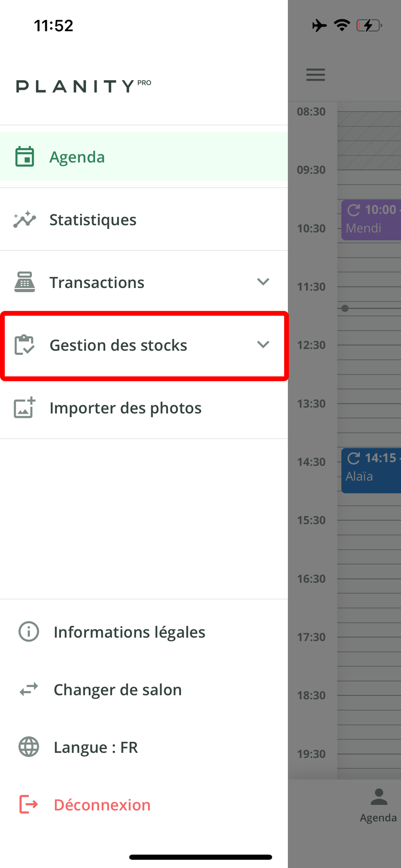Tap the Langue globe icon
The width and height of the screenshot is (401, 868).
click(x=29, y=747)
